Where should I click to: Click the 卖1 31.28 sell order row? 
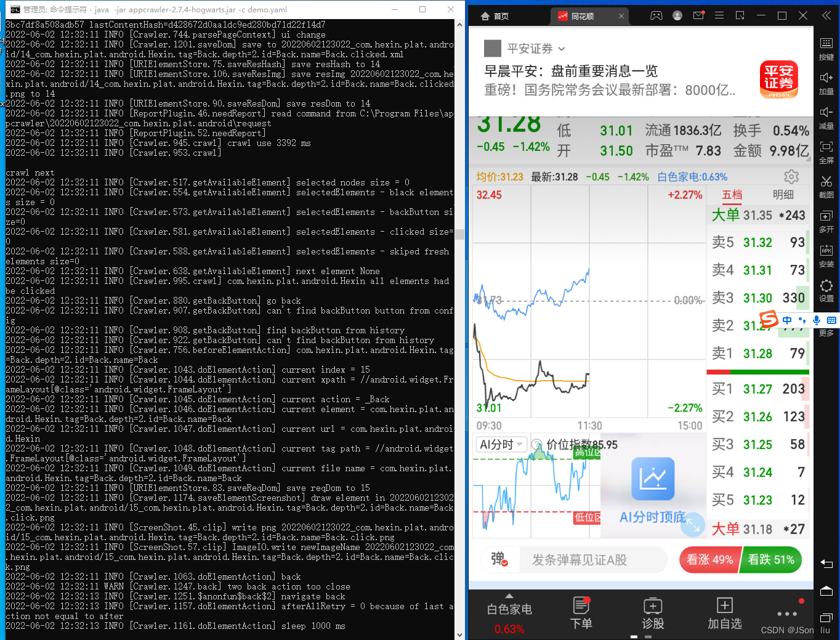point(758,353)
